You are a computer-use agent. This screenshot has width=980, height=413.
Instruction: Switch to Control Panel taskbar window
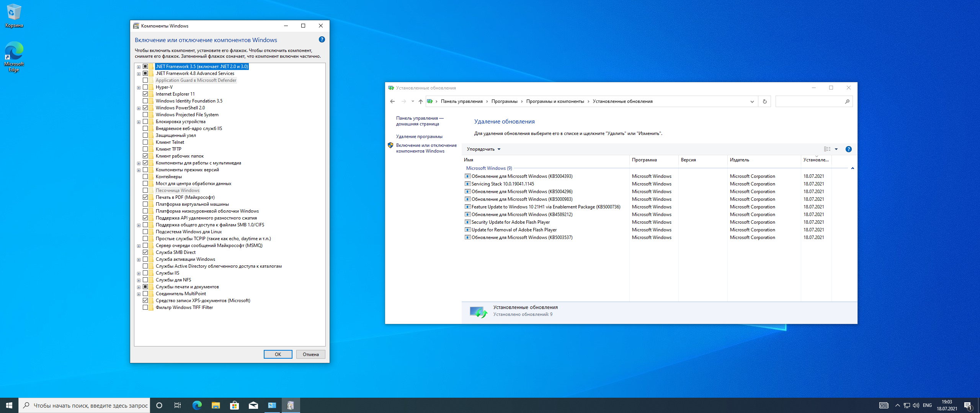272,405
